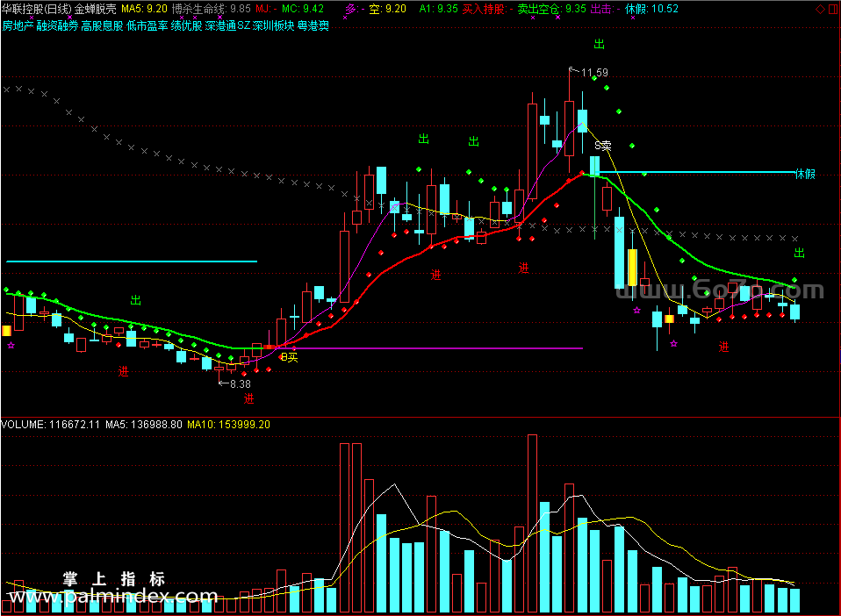This screenshot has height=616, width=841.
Task: Click the 华联控股(日线) stock title
Action: (x=37, y=9)
